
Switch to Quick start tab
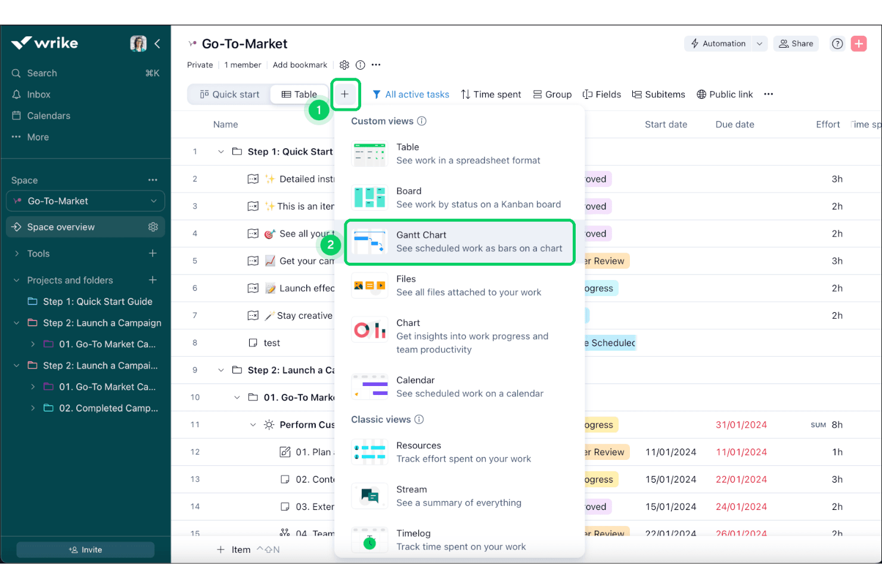coord(229,94)
